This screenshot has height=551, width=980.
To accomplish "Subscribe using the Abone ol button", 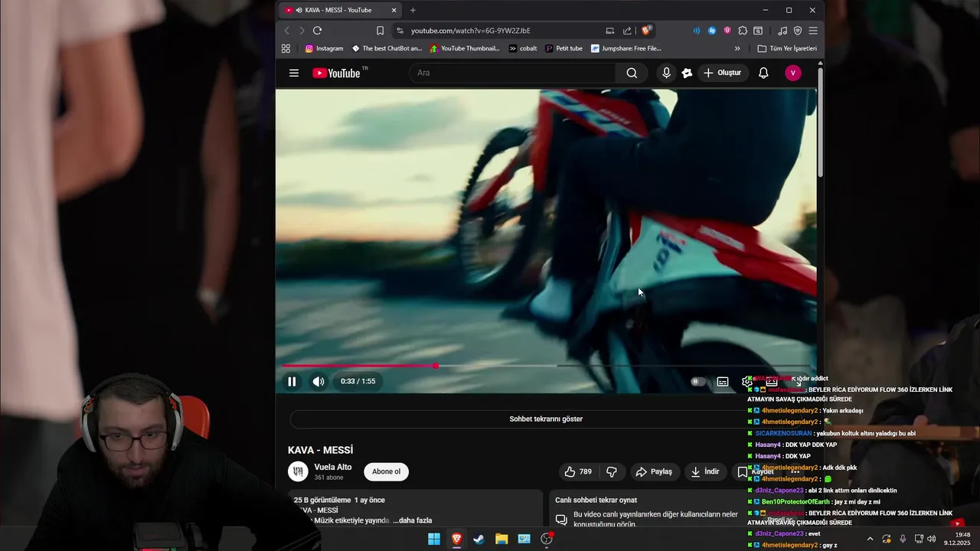I will pos(386,471).
